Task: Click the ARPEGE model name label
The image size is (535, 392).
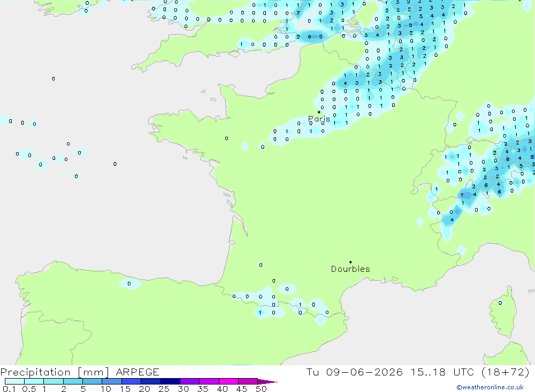Action: pyautogui.click(x=137, y=372)
